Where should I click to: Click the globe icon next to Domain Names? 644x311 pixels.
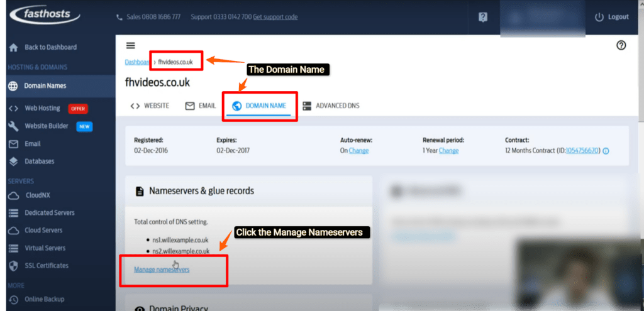(13, 86)
